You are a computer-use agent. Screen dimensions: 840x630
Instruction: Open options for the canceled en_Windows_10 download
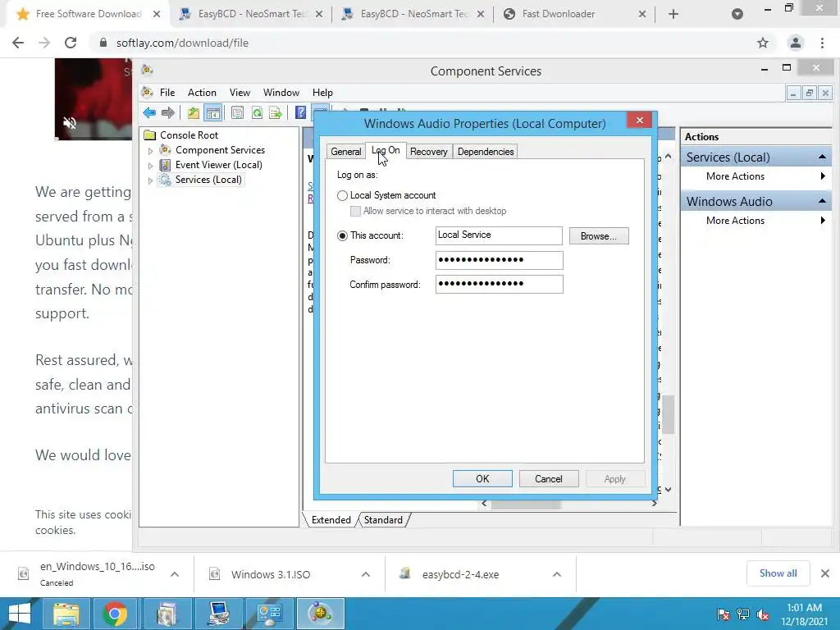tap(175, 574)
